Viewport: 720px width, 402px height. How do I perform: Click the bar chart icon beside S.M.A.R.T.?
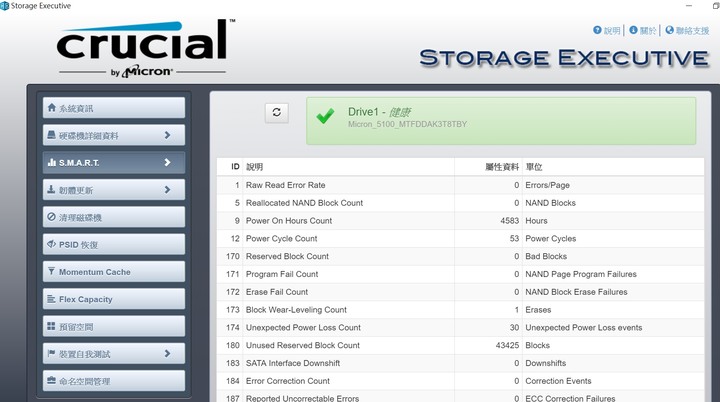51,162
